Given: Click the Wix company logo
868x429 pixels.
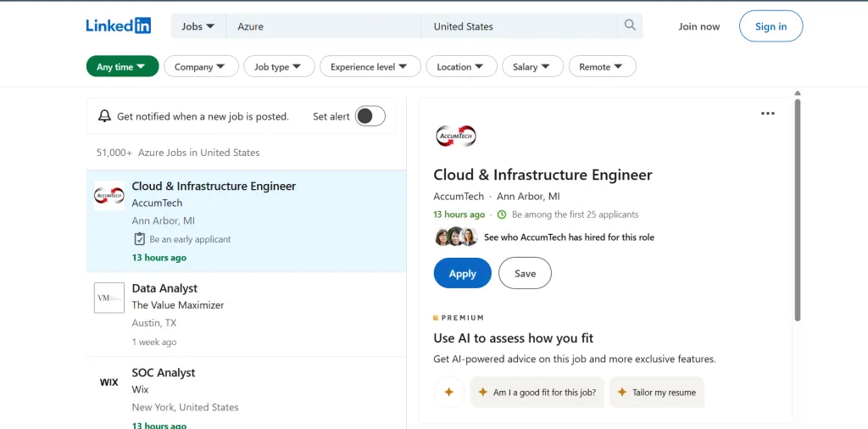Looking at the screenshot, I should [x=109, y=382].
